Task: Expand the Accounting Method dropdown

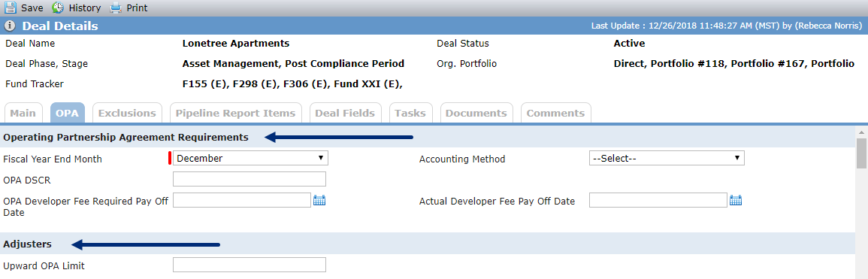Action: pos(667,159)
